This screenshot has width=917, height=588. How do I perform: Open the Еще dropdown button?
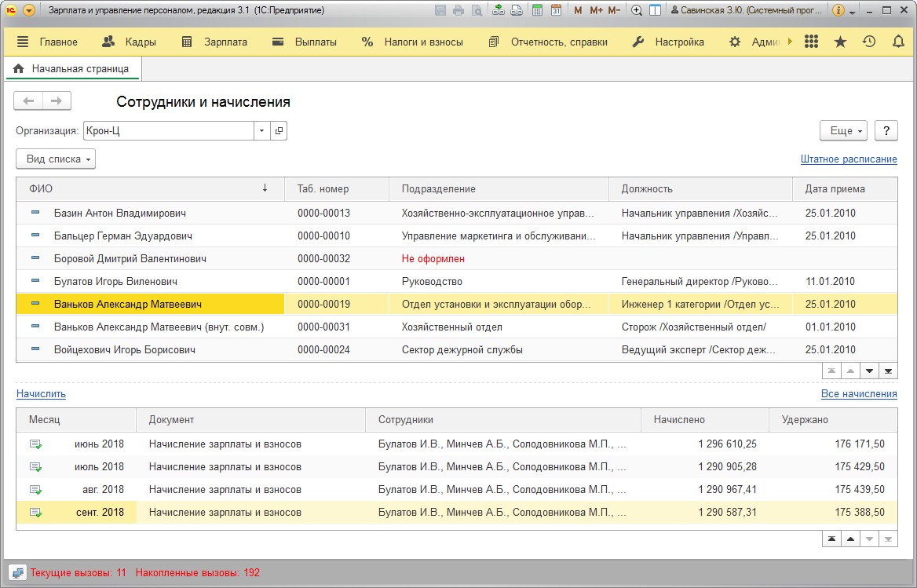(845, 131)
